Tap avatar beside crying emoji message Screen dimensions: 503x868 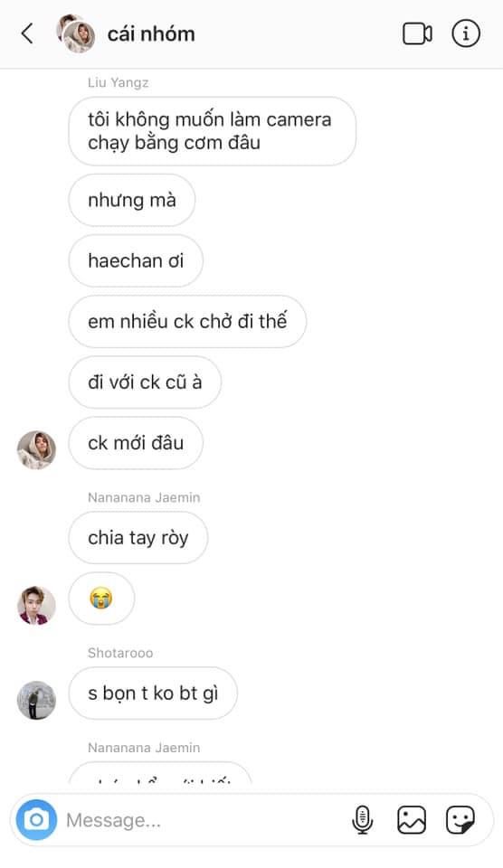(x=36, y=605)
